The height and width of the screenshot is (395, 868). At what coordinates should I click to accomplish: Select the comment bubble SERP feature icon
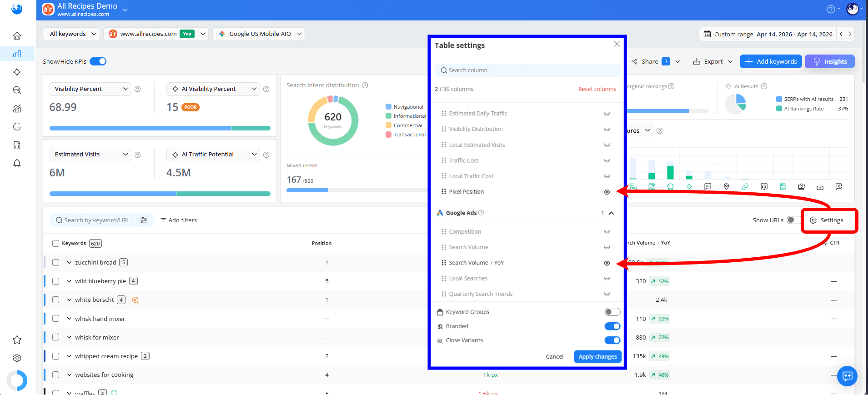(x=707, y=186)
